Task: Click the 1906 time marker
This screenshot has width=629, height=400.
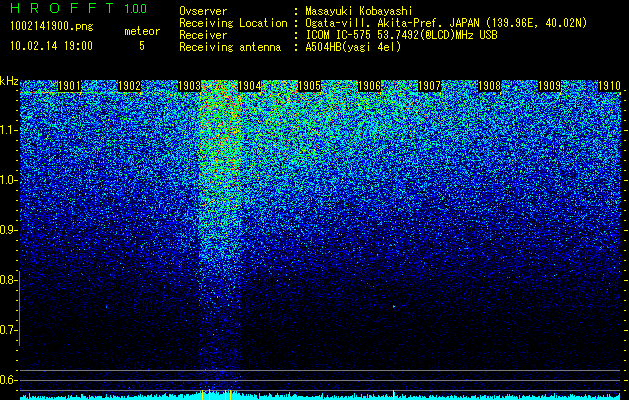Action: pos(369,86)
